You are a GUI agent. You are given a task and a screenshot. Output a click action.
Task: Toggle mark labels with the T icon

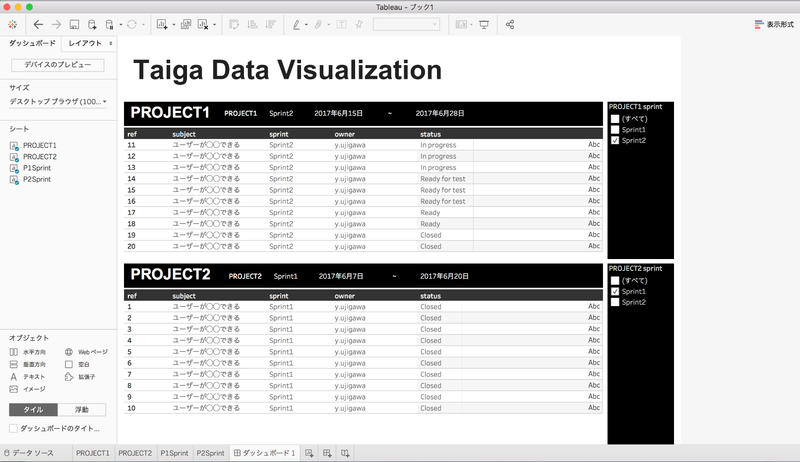coord(341,24)
